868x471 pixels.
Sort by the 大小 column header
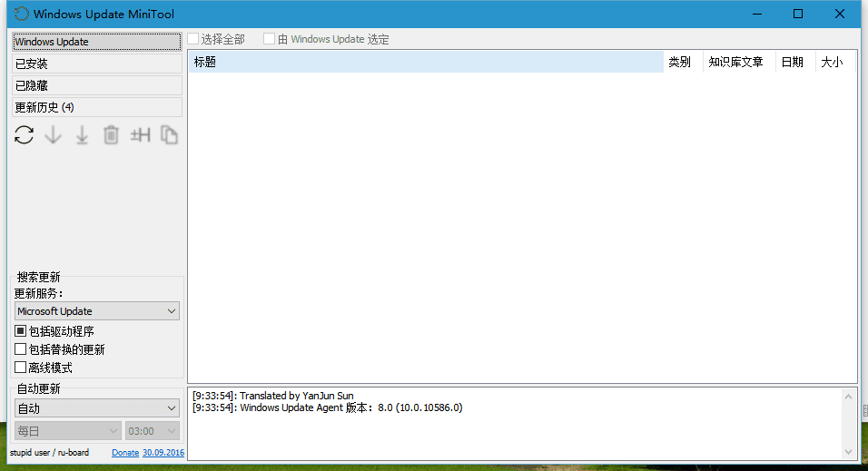[834, 62]
